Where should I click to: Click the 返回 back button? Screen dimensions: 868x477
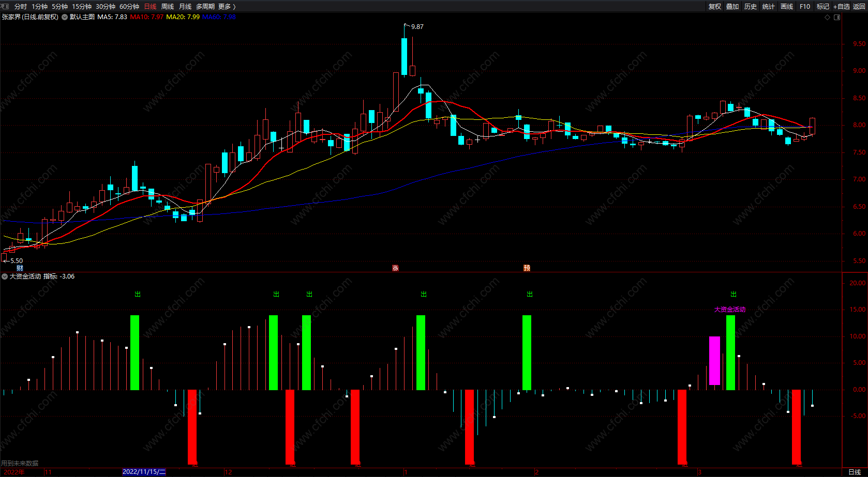point(859,7)
